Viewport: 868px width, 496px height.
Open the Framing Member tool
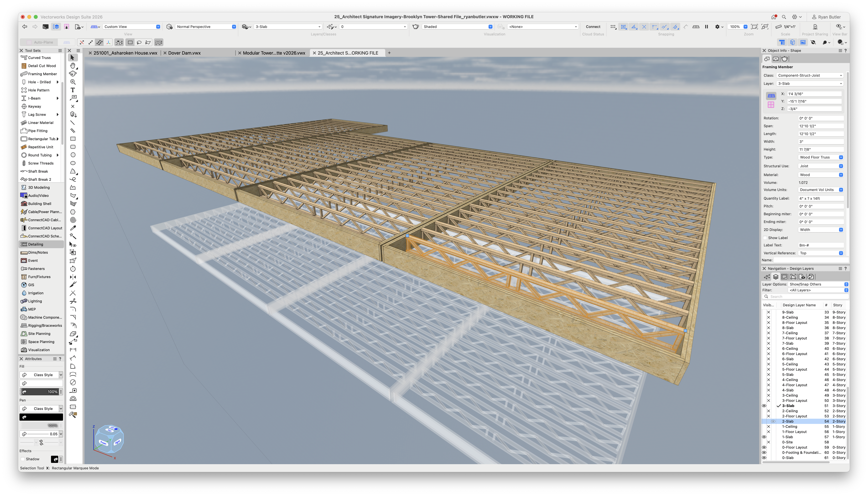42,74
